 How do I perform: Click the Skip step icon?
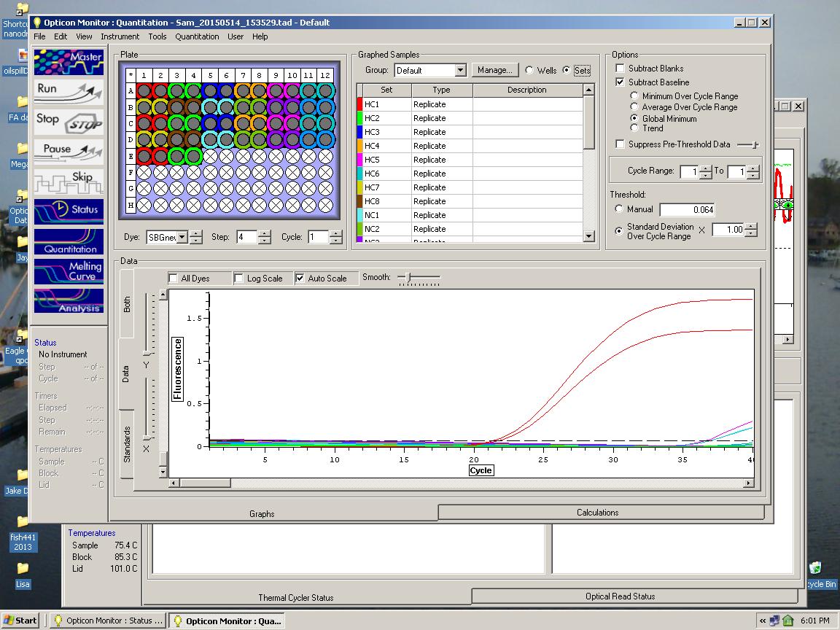click(x=69, y=181)
